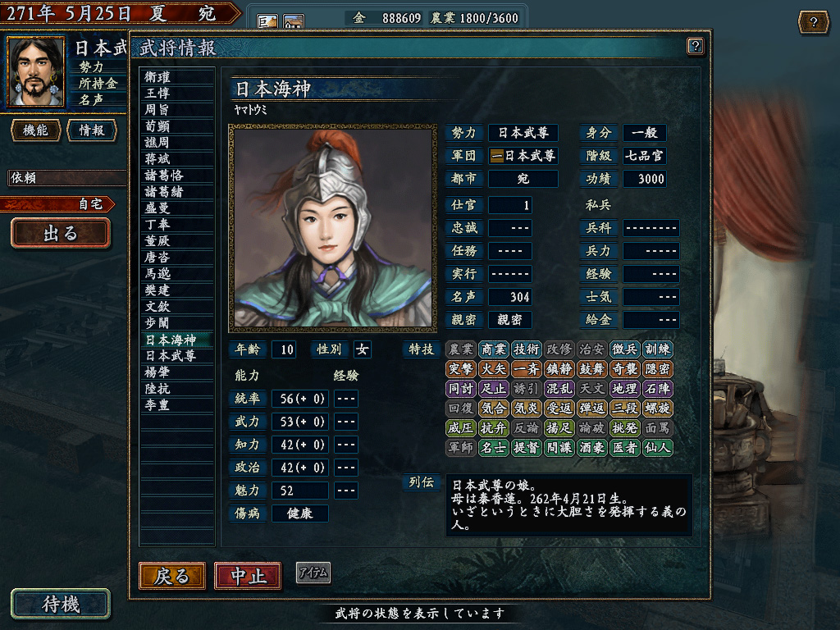This screenshot has height=630, width=840.
Task: Click the help question mark in dialog header
Action: [x=695, y=46]
